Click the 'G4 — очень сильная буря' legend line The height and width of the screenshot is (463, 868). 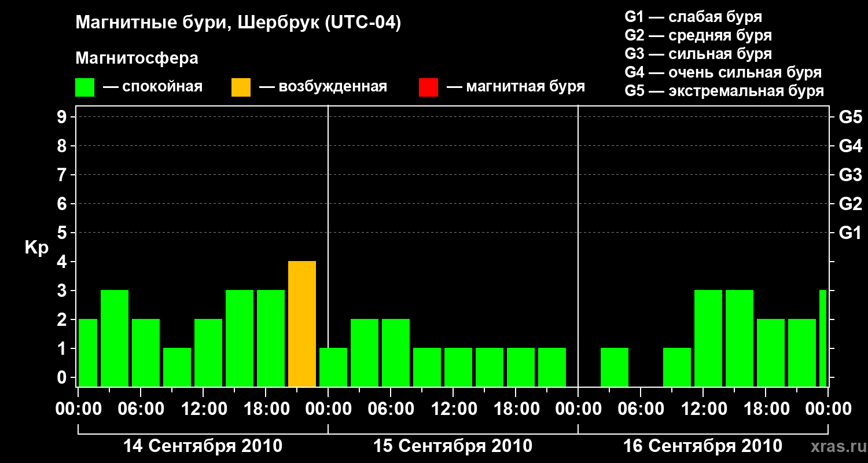point(723,72)
